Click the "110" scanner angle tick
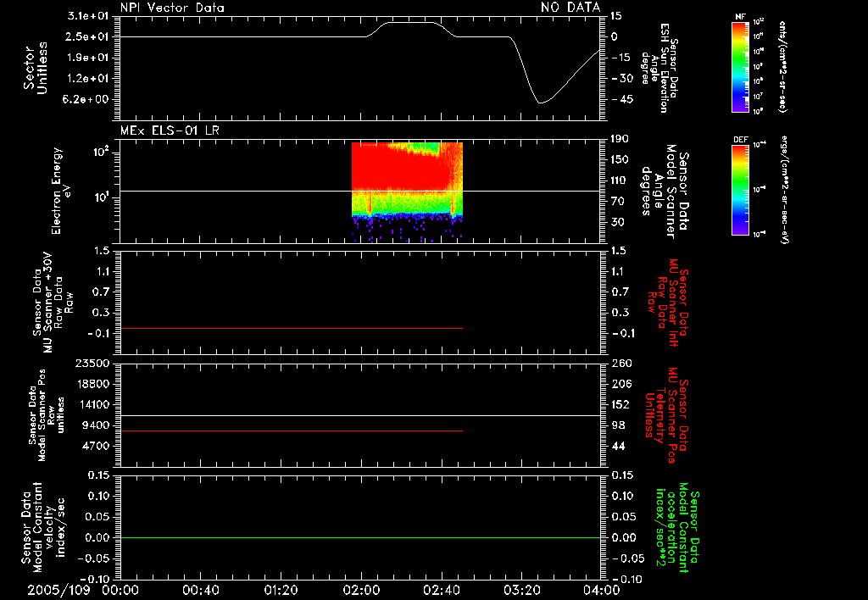This screenshot has width=868, height=600. pos(620,181)
